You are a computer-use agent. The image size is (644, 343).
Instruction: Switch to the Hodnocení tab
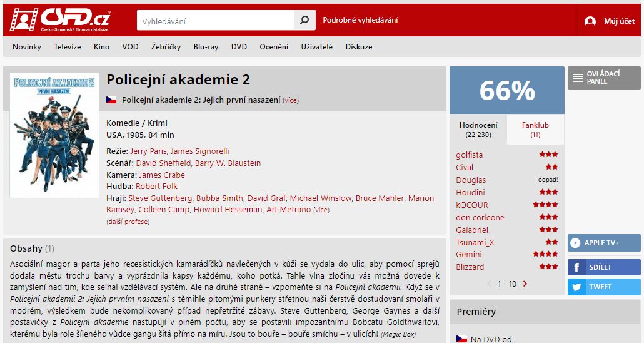click(x=478, y=130)
